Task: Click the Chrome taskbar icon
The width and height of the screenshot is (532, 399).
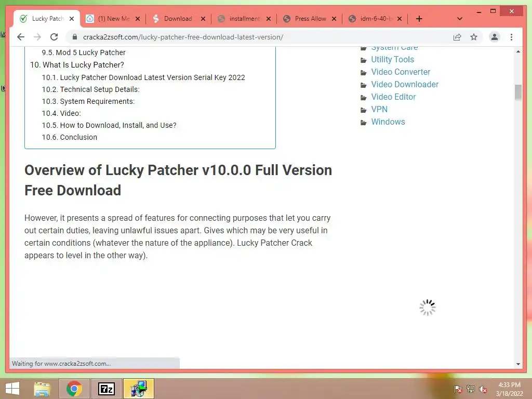Action: click(x=74, y=389)
